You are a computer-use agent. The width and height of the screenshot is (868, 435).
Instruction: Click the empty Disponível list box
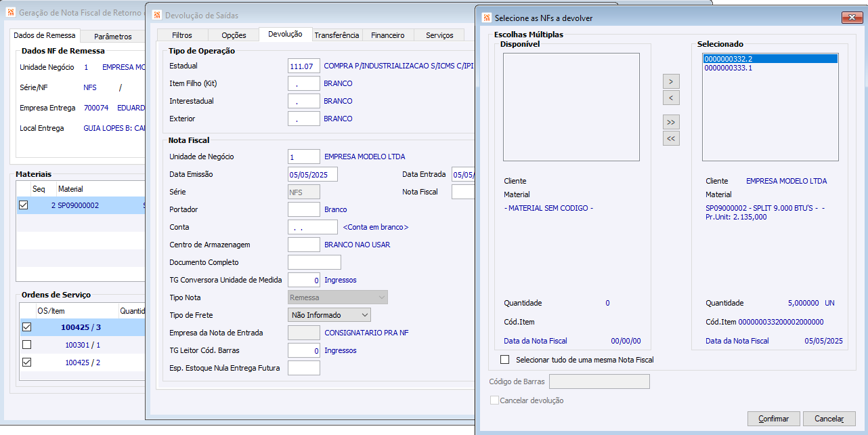coord(571,107)
